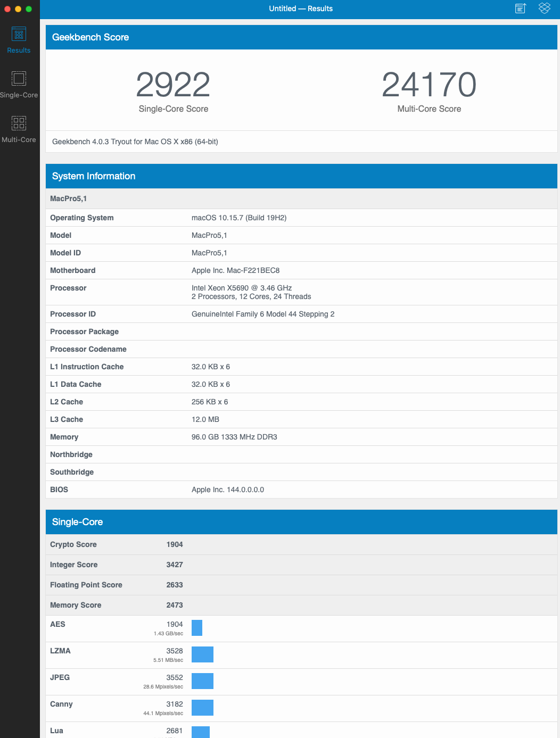Select the 12.0 MB L3 Cache value

click(x=205, y=419)
